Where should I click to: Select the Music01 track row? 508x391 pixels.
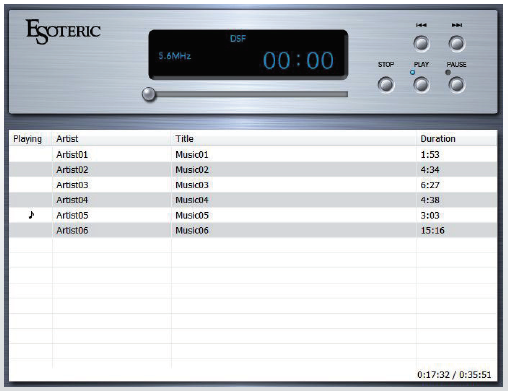tap(253, 155)
